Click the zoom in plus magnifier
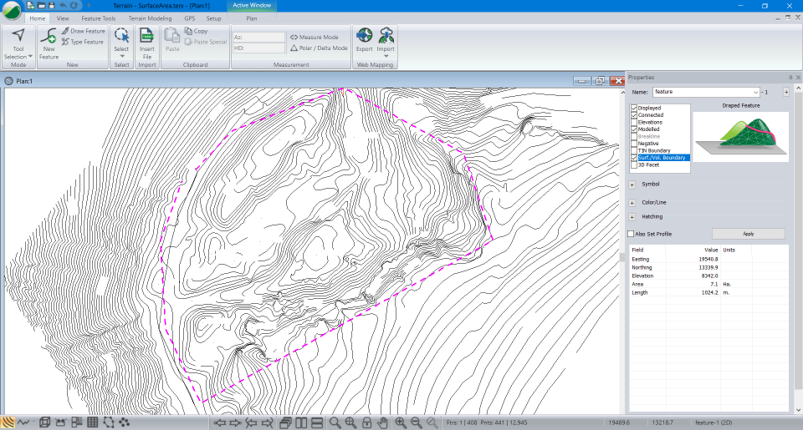The width and height of the screenshot is (803, 430). point(400,423)
